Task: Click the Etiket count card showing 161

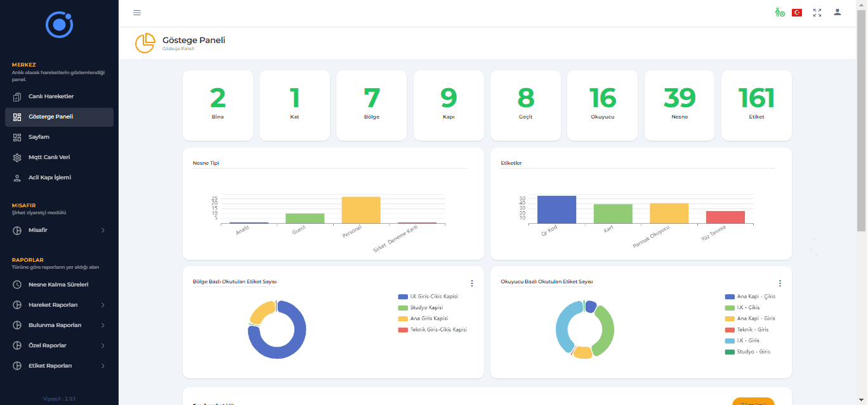Action: point(756,105)
